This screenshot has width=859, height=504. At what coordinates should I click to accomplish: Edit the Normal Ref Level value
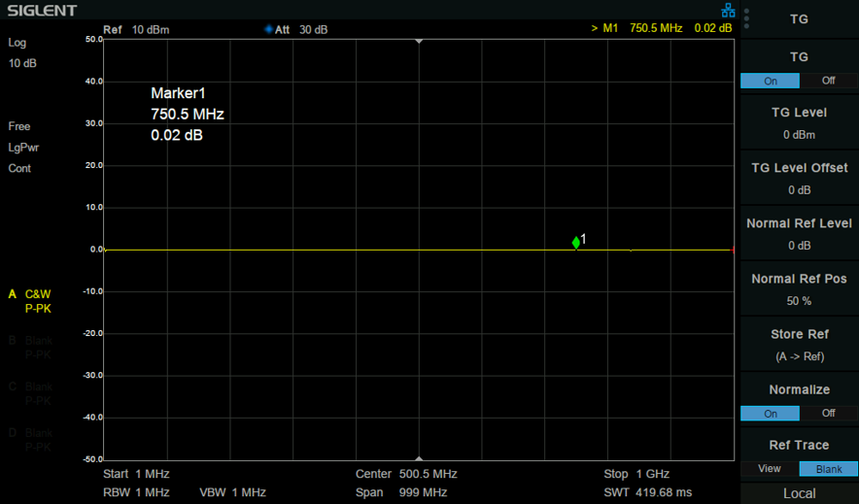click(800, 234)
